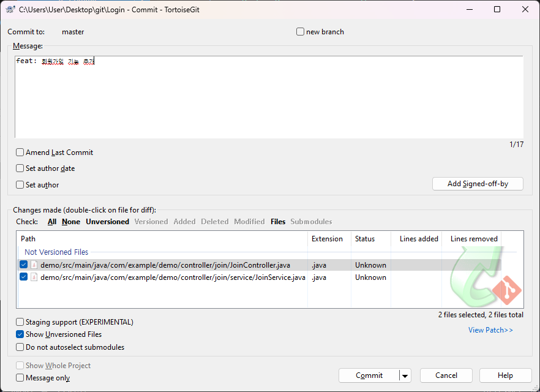Collapse the Not Versioned Files group
540x392 pixels.
56,252
